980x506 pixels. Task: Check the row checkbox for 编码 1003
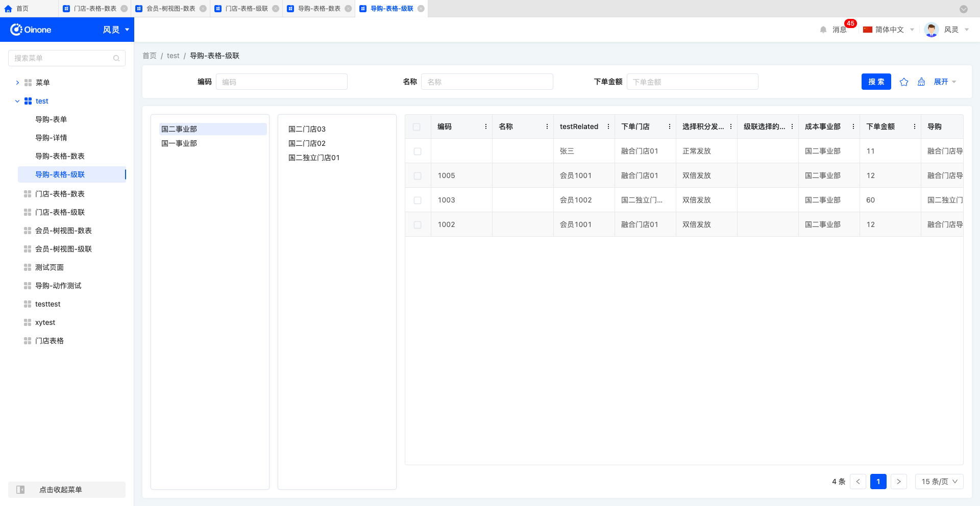point(418,200)
